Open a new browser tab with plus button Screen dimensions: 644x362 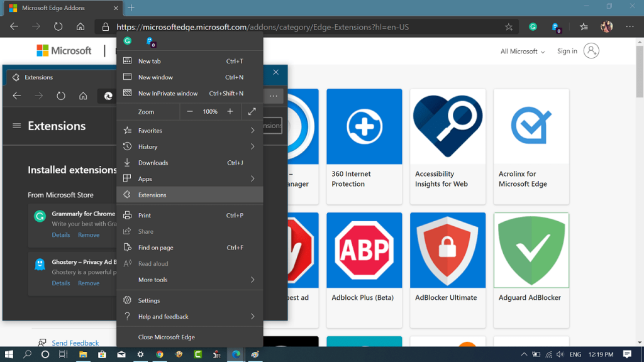(131, 8)
